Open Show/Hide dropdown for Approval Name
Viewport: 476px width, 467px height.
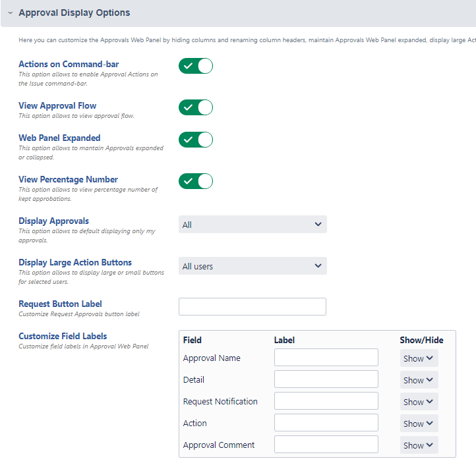click(x=419, y=358)
